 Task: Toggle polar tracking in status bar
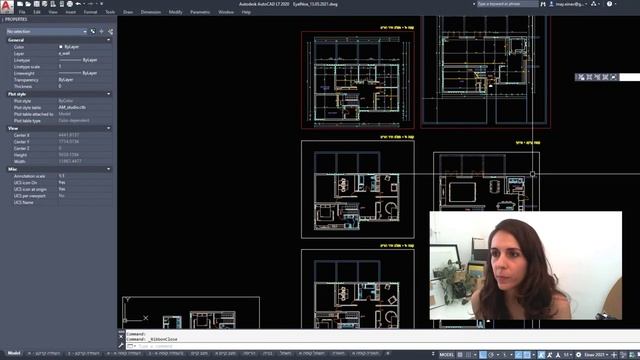(491, 355)
